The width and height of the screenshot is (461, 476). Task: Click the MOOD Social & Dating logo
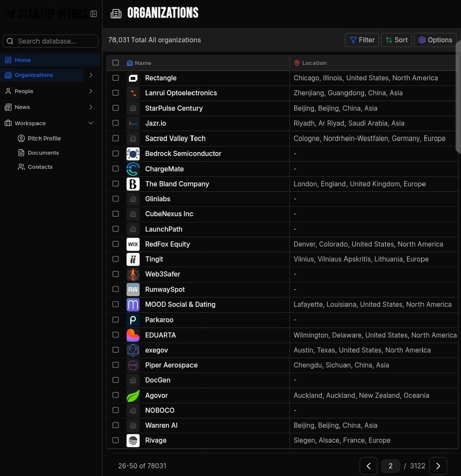(133, 305)
